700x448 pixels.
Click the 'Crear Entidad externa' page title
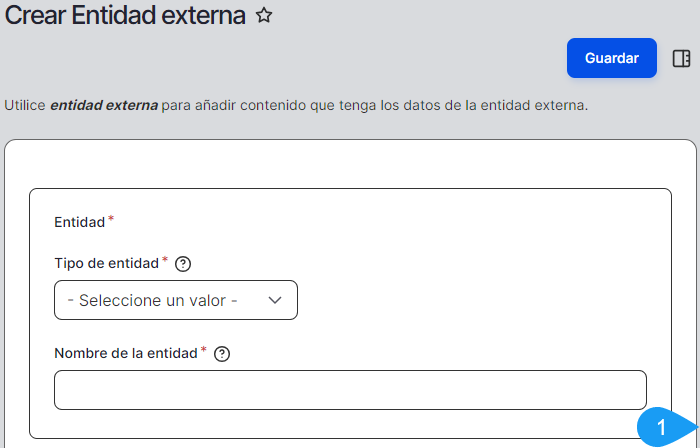[x=125, y=16]
